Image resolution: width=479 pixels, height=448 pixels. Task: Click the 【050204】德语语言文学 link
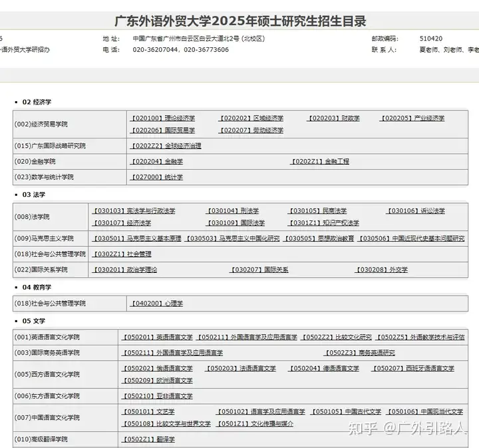click(x=323, y=369)
